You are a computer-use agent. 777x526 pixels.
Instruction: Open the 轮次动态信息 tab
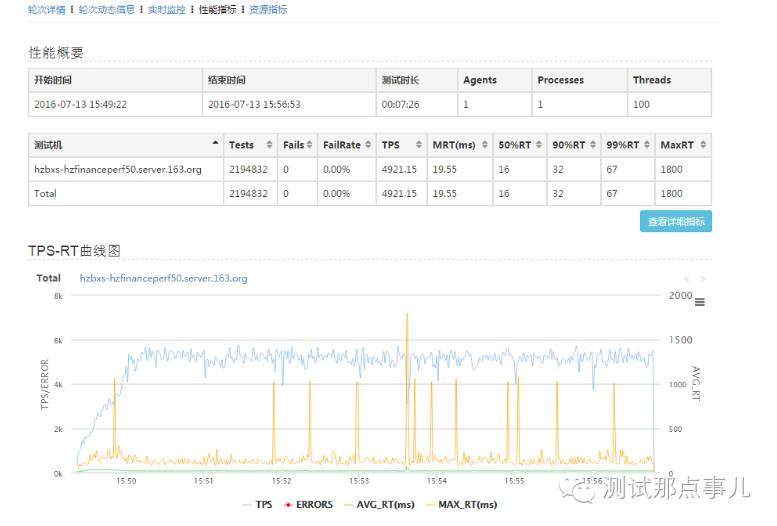pos(107,9)
